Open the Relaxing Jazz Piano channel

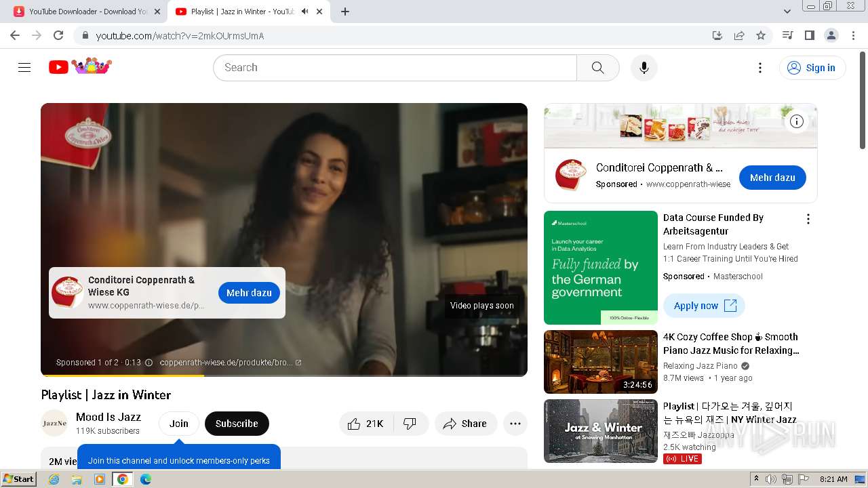click(701, 366)
